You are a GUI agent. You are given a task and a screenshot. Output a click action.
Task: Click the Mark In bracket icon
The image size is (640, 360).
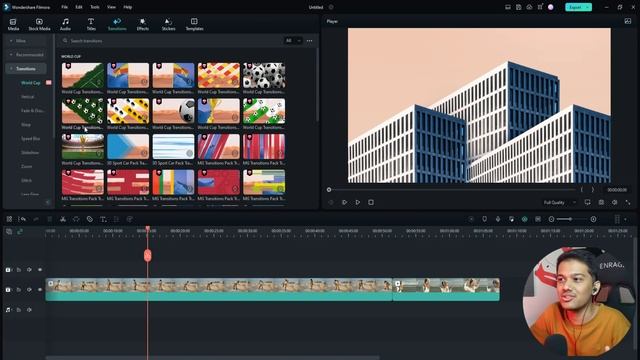click(x=582, y=190)
